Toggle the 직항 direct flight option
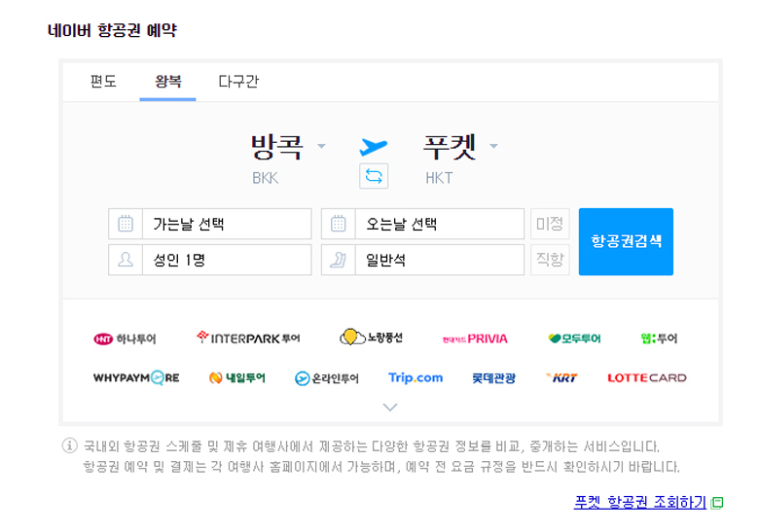 550,260
